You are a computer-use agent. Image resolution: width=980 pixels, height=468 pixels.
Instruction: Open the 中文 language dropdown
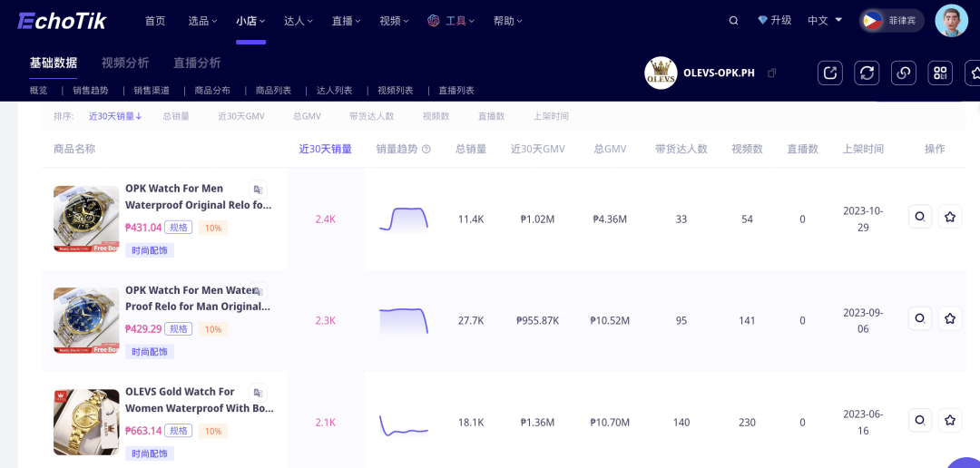(825, 21)
